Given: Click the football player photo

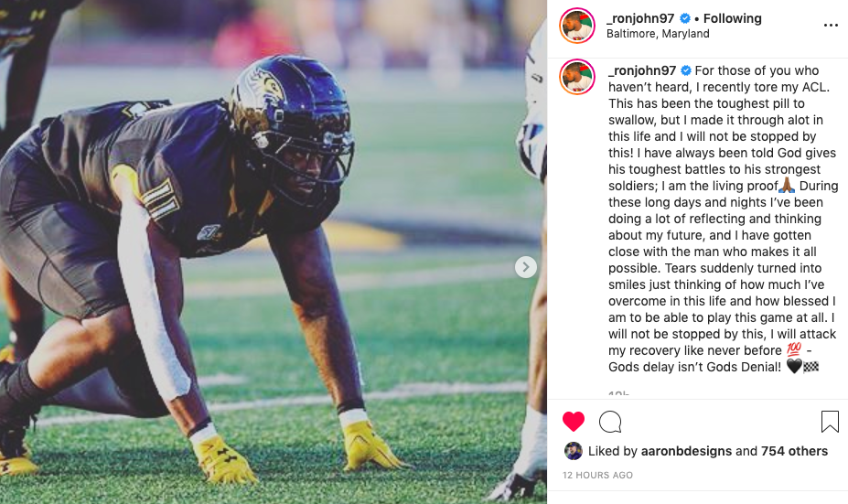Looking at the screenshot, I should (x=274, y=252).
